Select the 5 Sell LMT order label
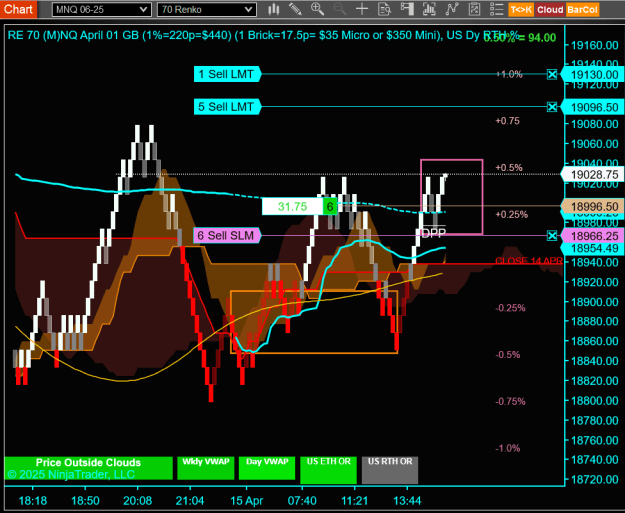 coord(227,107)
